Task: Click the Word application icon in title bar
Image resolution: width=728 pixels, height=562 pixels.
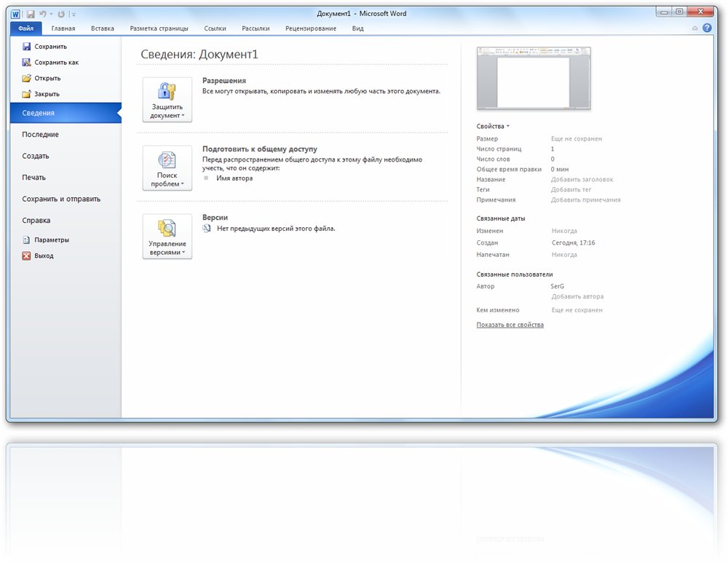Action: pos(15,14)
